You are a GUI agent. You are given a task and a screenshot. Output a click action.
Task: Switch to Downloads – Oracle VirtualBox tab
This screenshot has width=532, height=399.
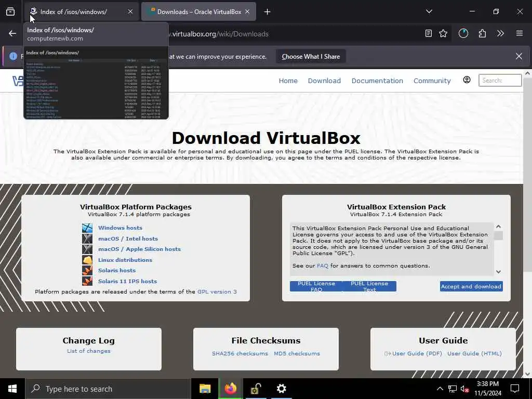tap(198, 11)
